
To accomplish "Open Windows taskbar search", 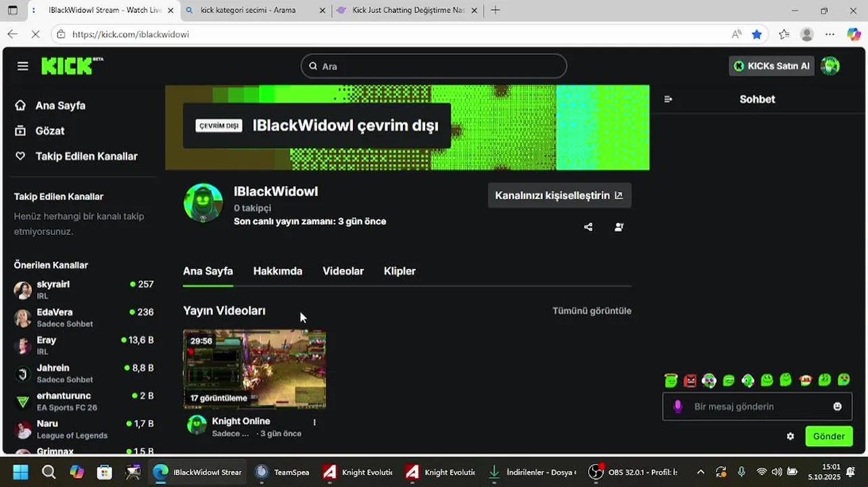I will pos(49,472).
